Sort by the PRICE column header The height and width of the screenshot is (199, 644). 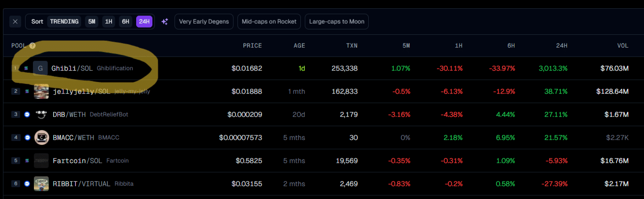252,46
